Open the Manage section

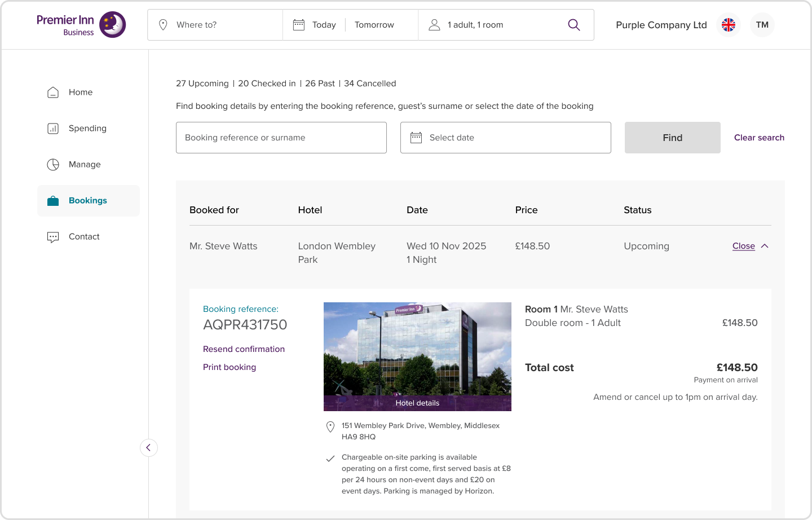coord(88,165)
